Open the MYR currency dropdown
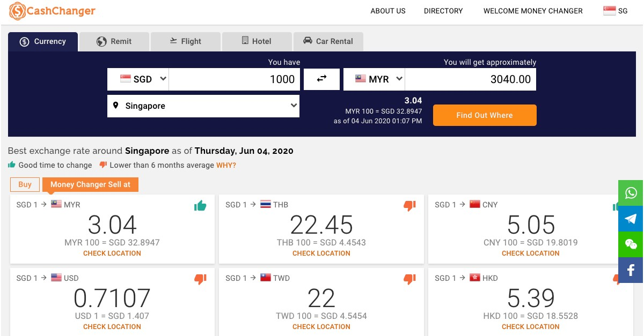The width and height of the screenshot is (644, 336). [374, 79]
